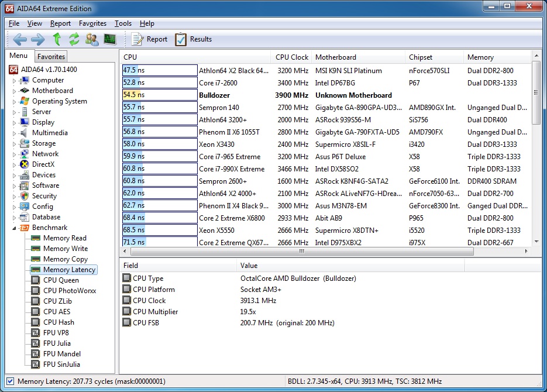Click the Operating System Windows flag icon
Viewport: 547px width, 392px height.
[x=25, y=101]
